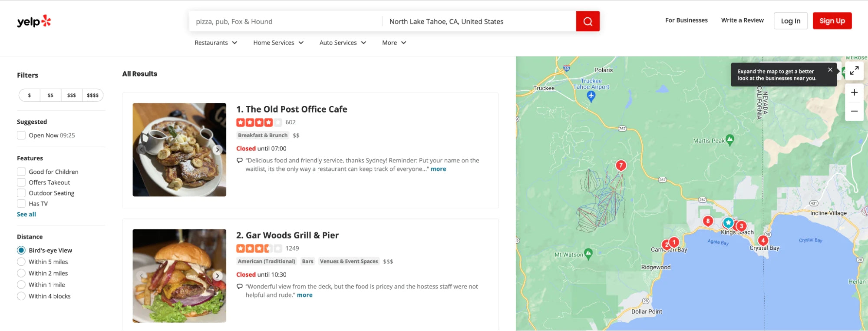Toggle the Open Now checkbox
Image resolution: width=868 pixels, height=331 pixels.
tap(21, 135)
